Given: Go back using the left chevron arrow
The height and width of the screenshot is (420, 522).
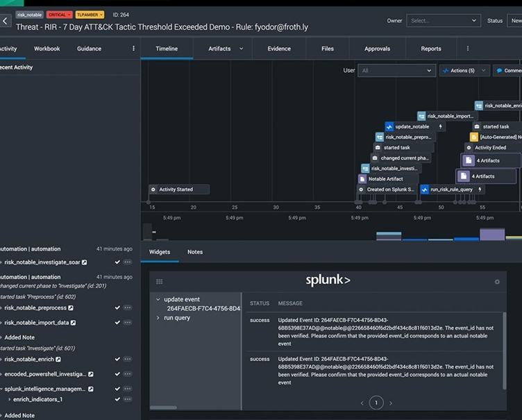Looking at the screenshot, I should 5,21.
